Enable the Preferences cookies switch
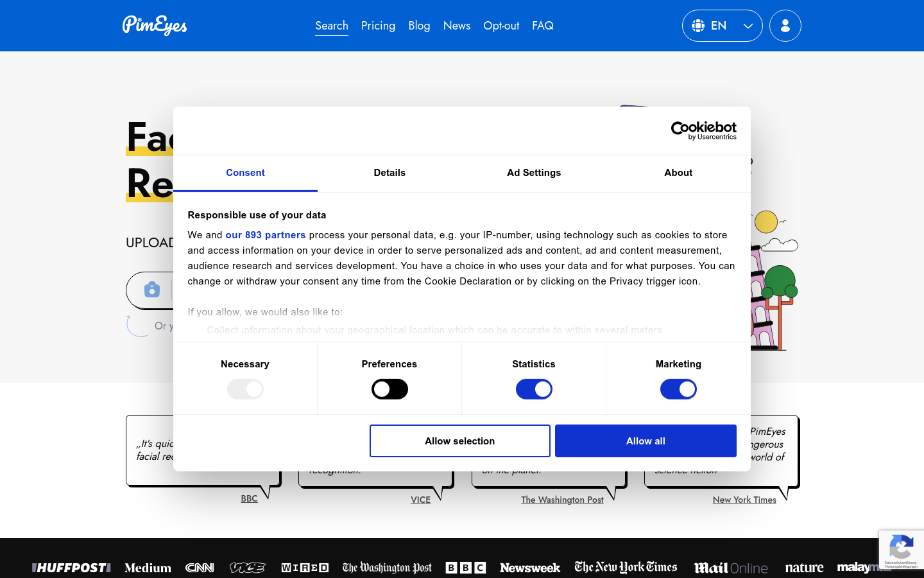Viewport: 924px width, 578px height. (x=389, y=389)
